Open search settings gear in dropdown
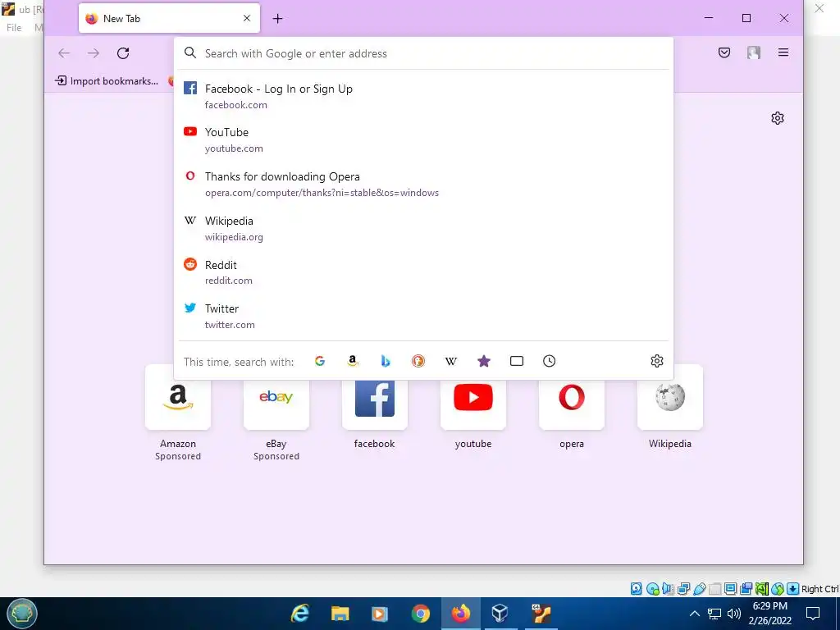840x630 pixels. [657, 361]
